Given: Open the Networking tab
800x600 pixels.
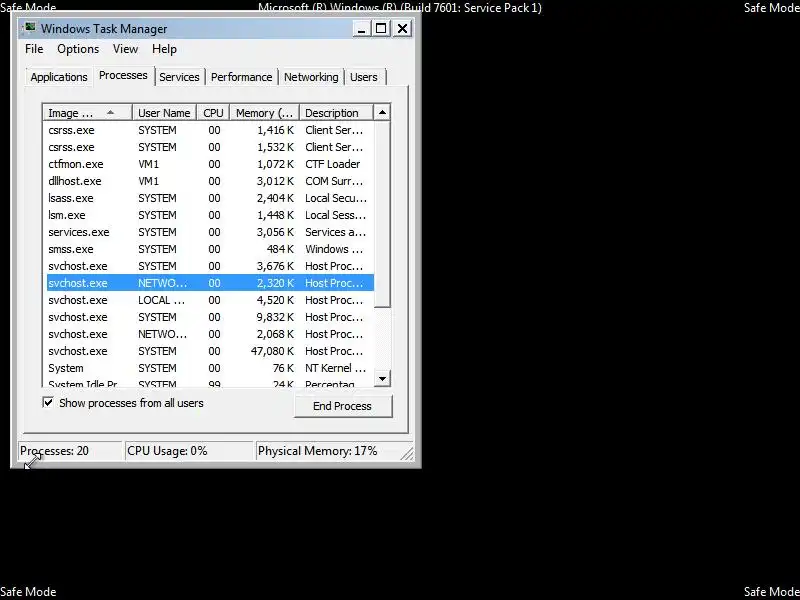Looking at the screenshot, I should click(311, 77).
